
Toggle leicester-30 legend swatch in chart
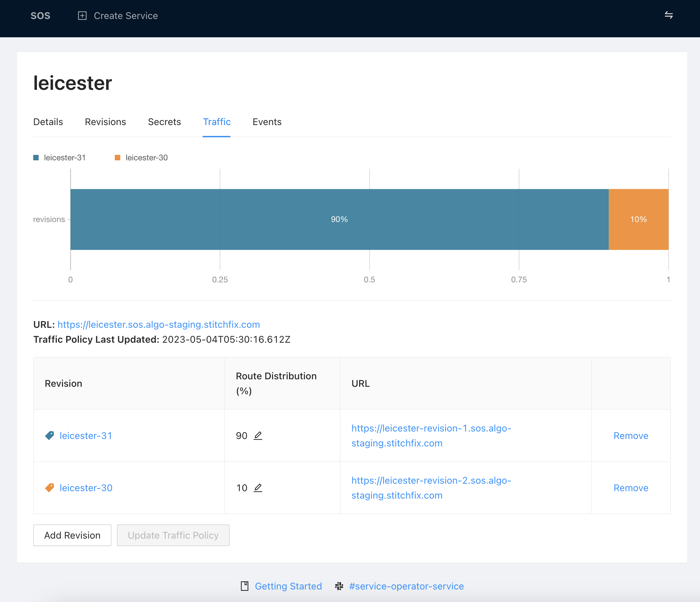click(x=118, y=158)
